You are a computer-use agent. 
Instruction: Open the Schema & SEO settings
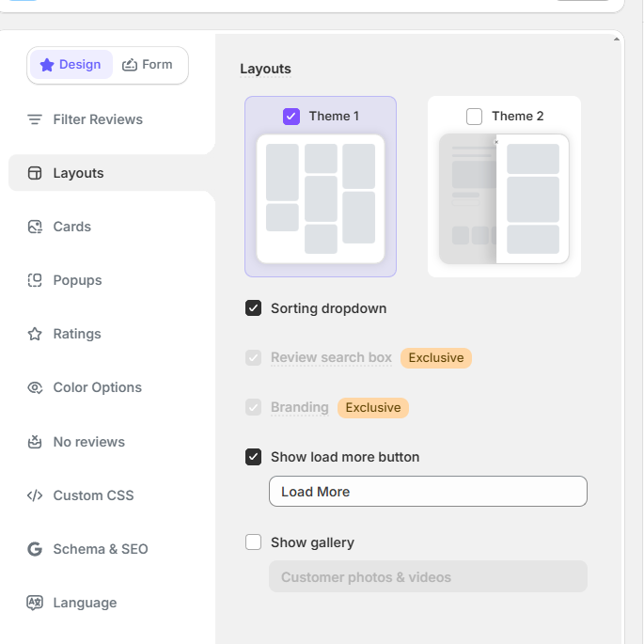[x=100, y=549]
